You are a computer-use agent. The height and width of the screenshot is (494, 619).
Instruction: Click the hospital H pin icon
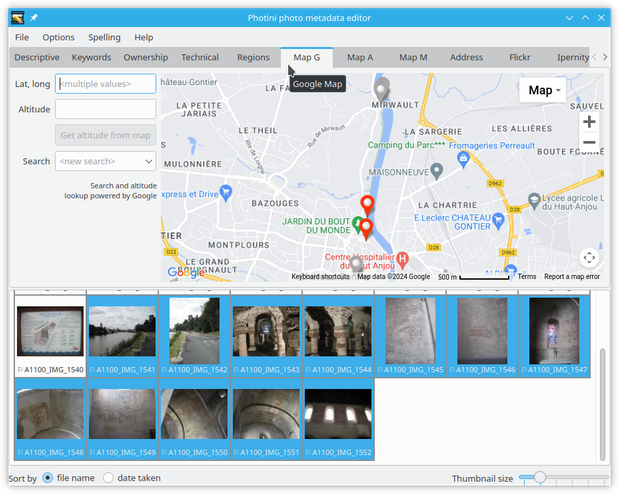402,259
